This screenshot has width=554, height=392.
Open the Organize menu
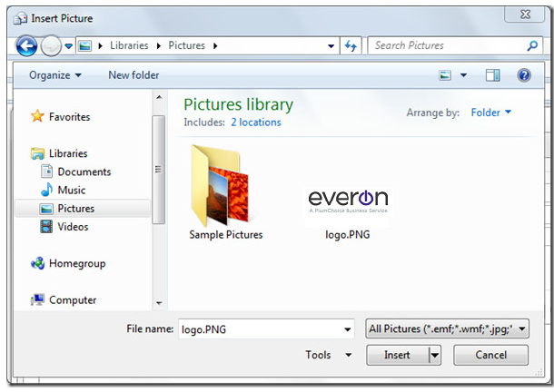(x=55, y=75)
